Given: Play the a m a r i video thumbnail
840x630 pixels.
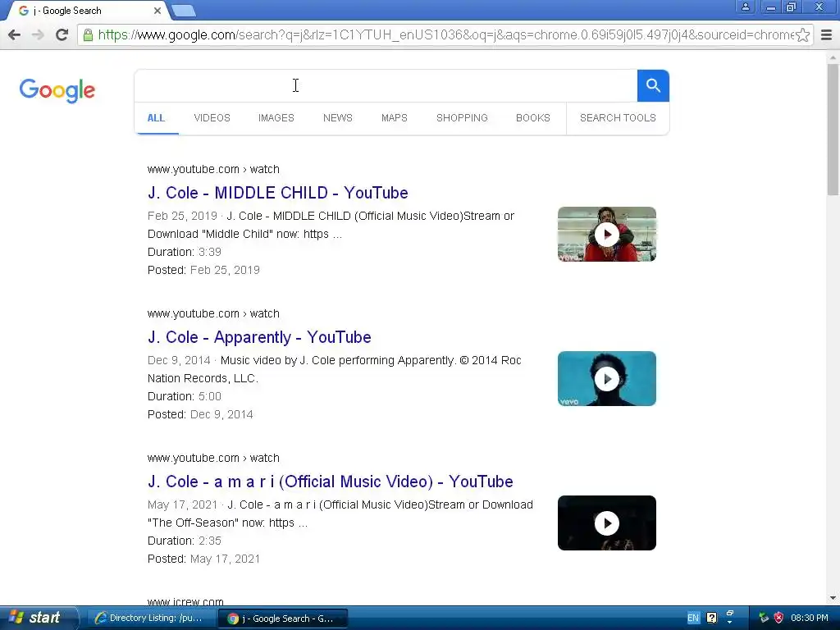Looking at the screenshot, I should (x=606, y=523).
